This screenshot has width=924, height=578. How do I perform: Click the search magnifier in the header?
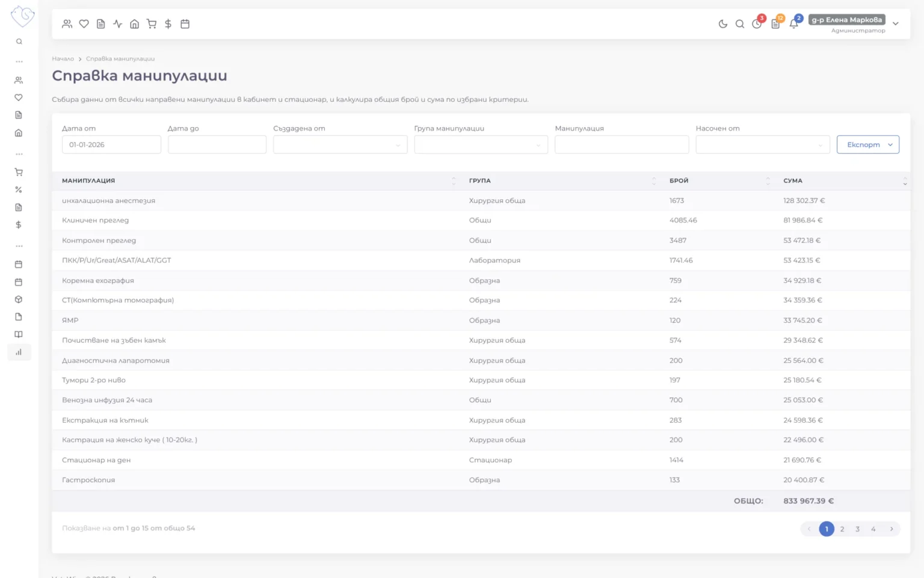[740, 24]
